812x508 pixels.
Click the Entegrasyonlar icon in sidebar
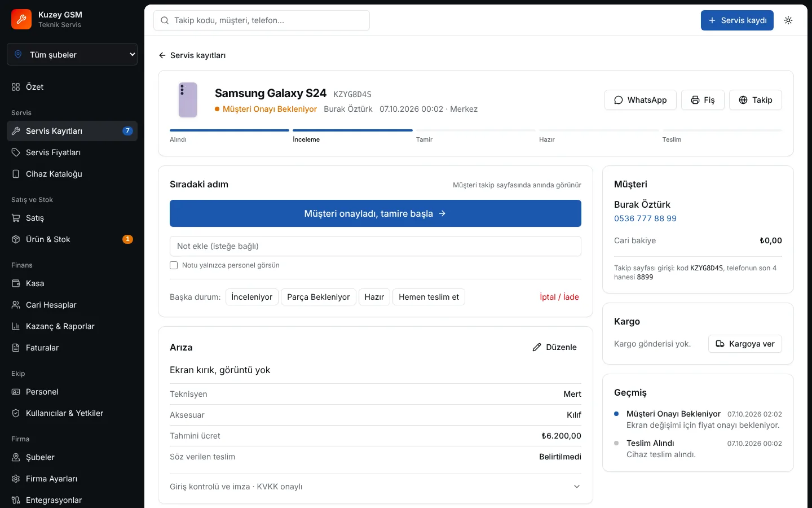(x=16, y=500)
